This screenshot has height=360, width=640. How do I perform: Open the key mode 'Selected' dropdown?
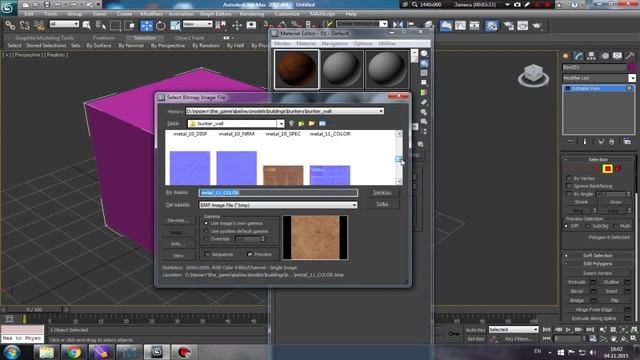(x=513, y=329)
